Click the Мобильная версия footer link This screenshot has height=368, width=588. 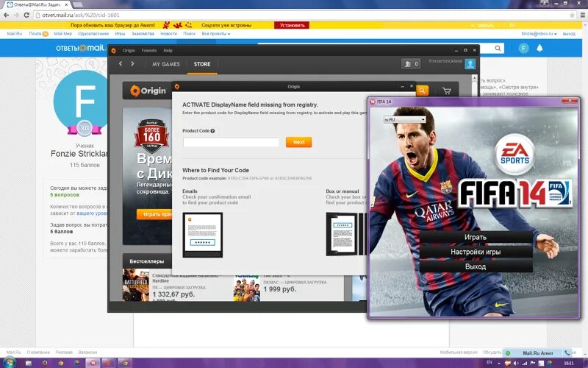click(x=458, y=353)
